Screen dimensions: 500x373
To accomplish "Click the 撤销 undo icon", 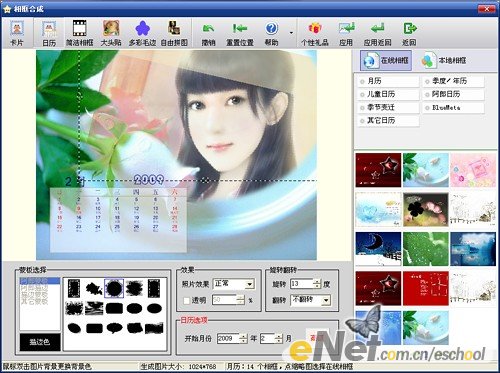I will coord(208,33).
